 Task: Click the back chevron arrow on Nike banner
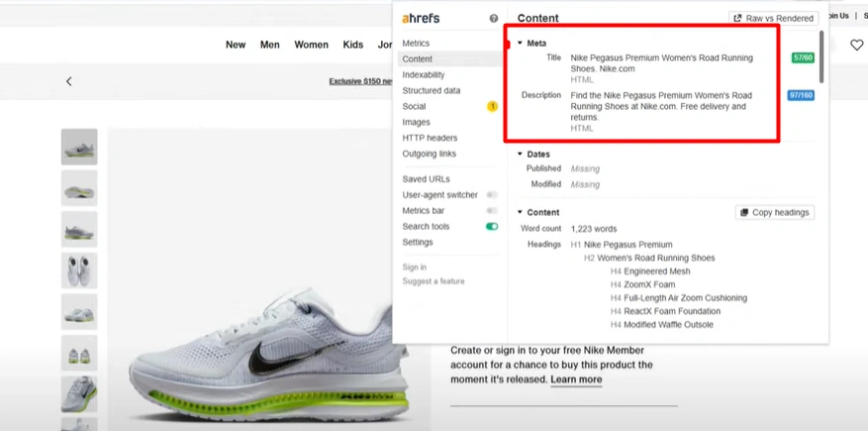coord(68,81)
